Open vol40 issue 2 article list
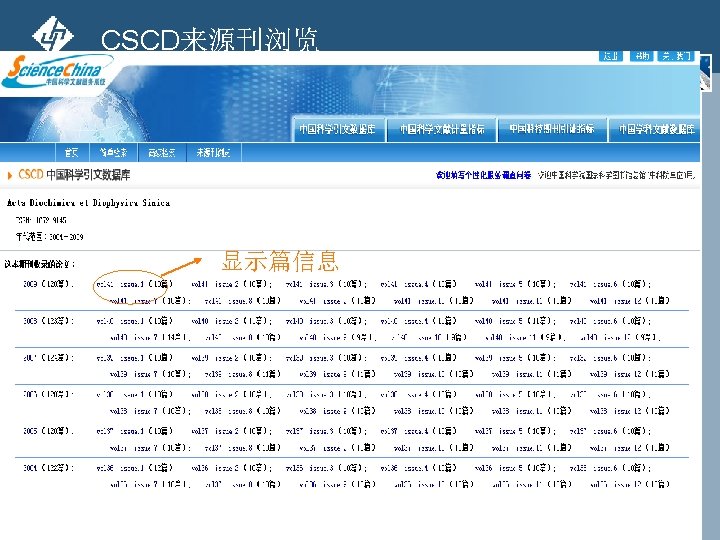The width and height of the screenshot is (720, 540). [231, 321]
